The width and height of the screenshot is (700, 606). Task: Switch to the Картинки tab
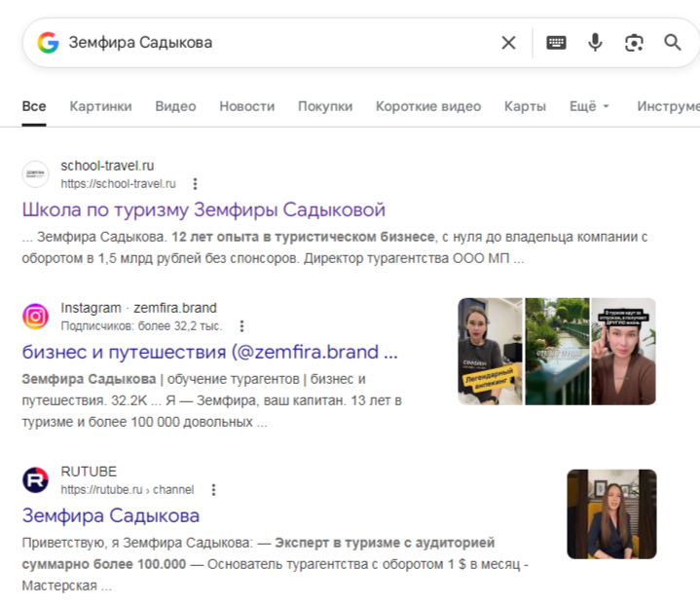100,106
